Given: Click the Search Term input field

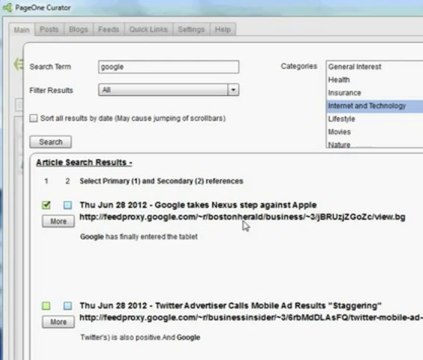Looking at the screenshot, I should [x=169, y=67].
